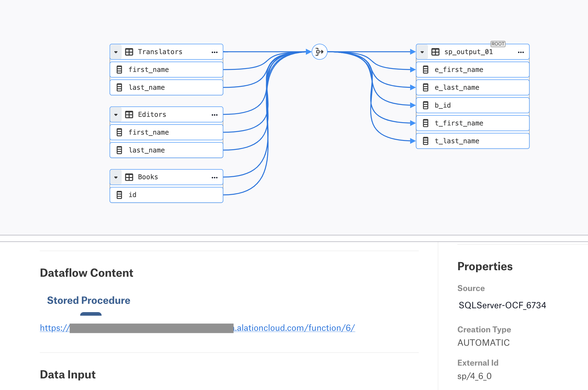588x390 pixels.
Task: Open the Translators more options menu
Action: (x=215, y=52)
